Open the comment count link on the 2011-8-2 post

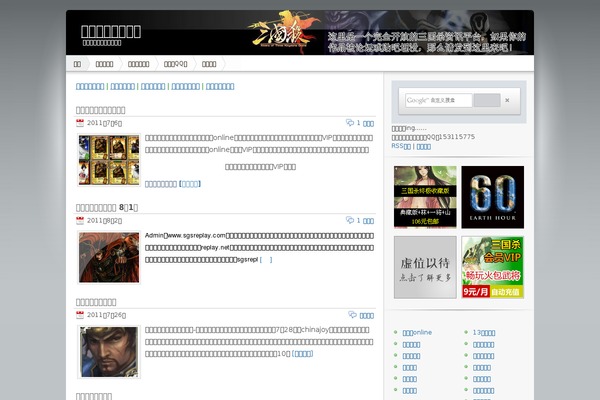[x=365, y=221]
